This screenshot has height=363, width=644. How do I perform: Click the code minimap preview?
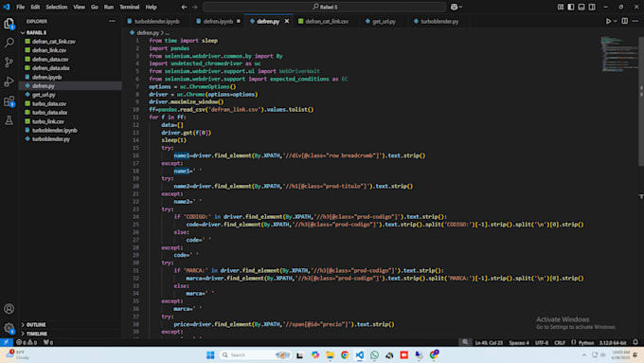pos(618,54)
